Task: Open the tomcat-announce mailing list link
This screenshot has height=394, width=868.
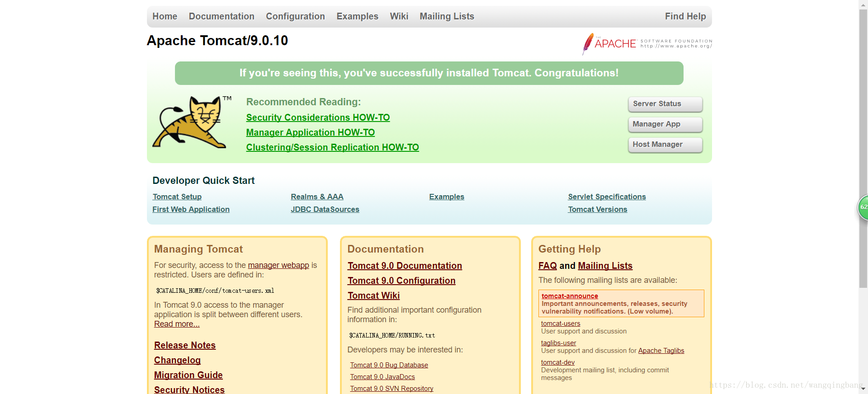Action: coord(570,296)
